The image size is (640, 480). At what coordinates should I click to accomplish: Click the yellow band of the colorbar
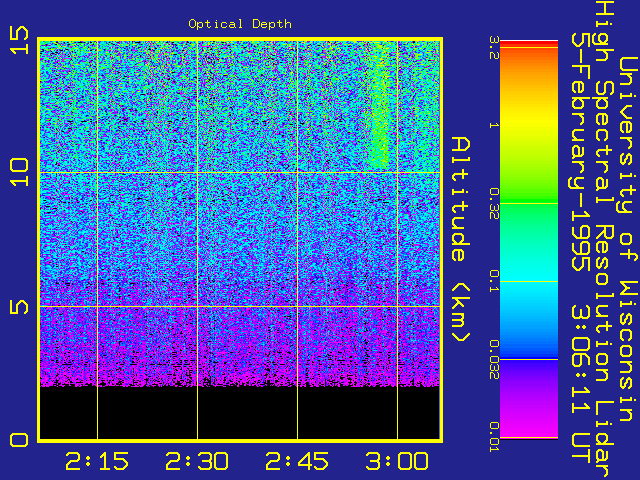pos(529,122)
